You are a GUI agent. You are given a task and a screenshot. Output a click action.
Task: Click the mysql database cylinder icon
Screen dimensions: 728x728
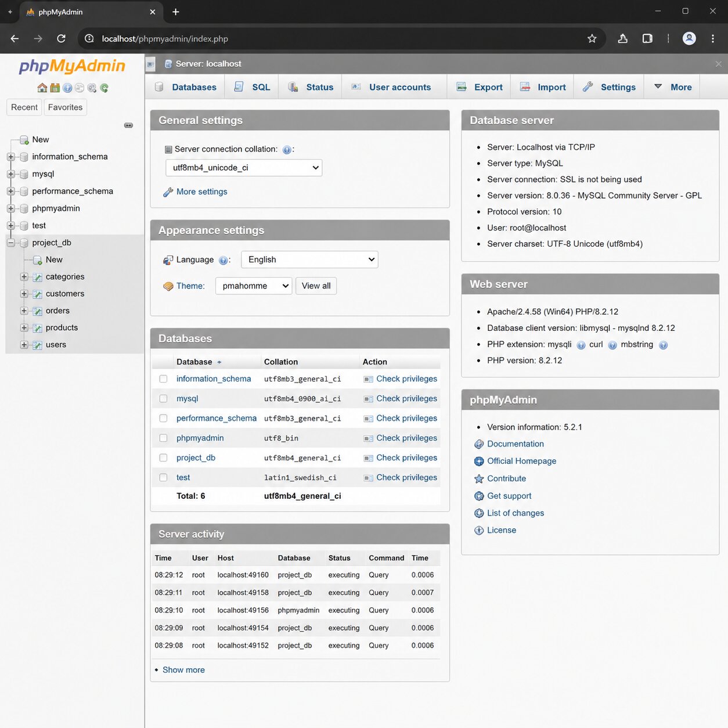(24, 174)
